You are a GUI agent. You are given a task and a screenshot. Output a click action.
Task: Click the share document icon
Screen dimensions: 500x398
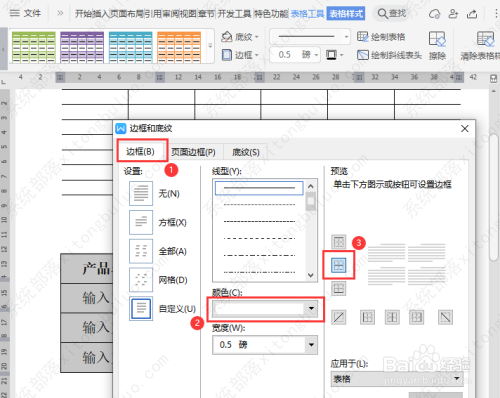pos(472,14)
